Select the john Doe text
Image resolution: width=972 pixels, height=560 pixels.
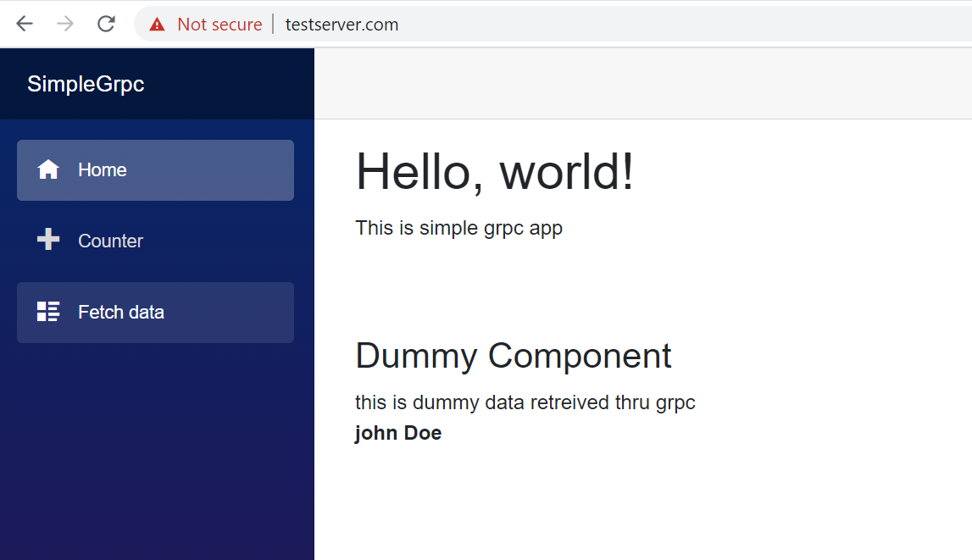click(x=398, y=432)
